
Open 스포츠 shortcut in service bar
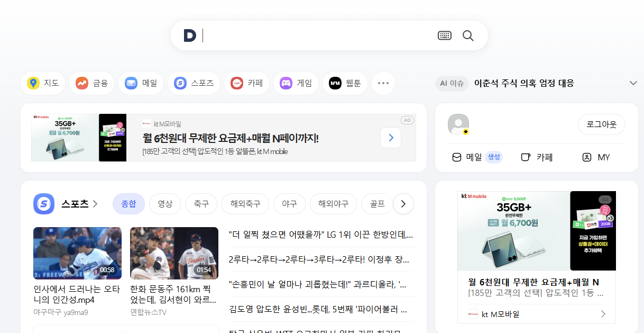point(194,83)
